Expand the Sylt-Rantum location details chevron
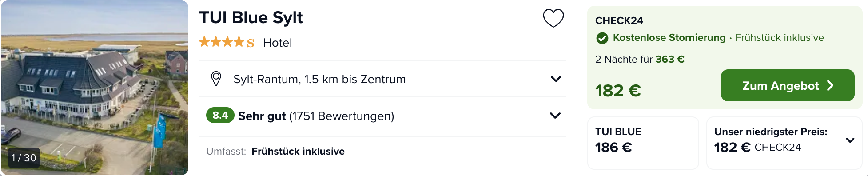The height and width of the screenshot is (176, 868). pyautogui.click(x=556, y=79)
